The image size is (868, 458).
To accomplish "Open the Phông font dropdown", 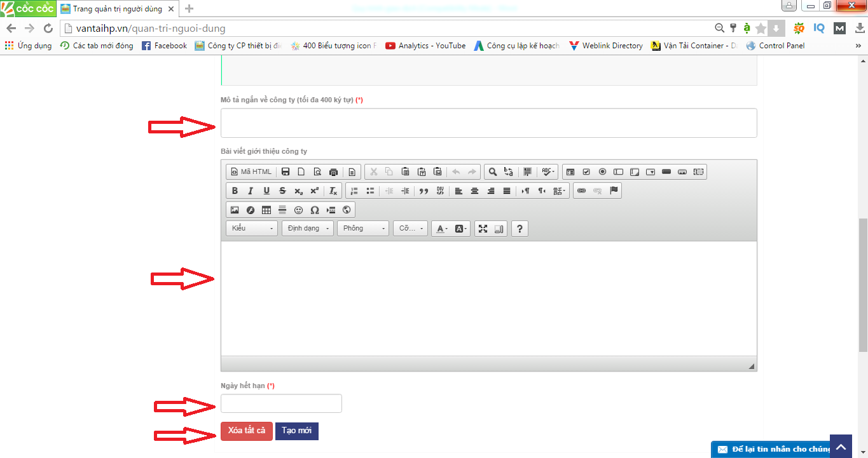I will click(x=363, y=229).
